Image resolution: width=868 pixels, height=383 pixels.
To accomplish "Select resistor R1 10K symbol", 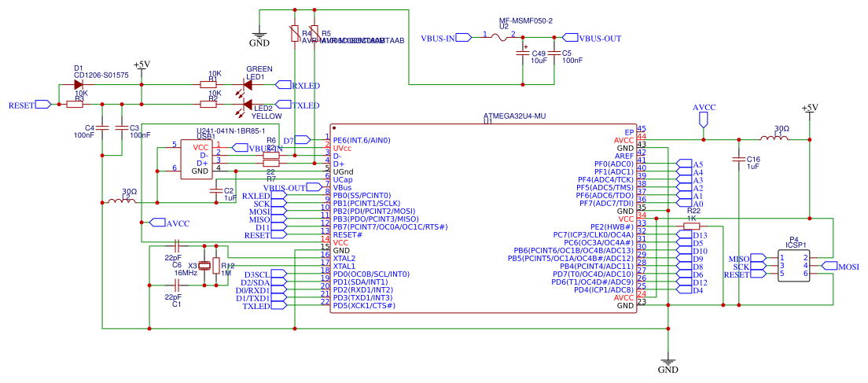I will click(x=209, y=85).
